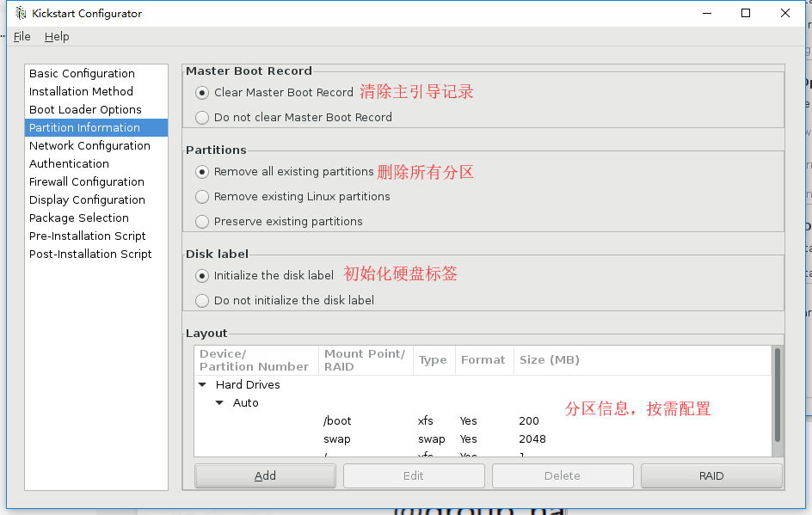This screenshot has height=515, width=812.
Task: Click the Kickstart Configurator title bar icon
Action: click(x=21, y=13)
